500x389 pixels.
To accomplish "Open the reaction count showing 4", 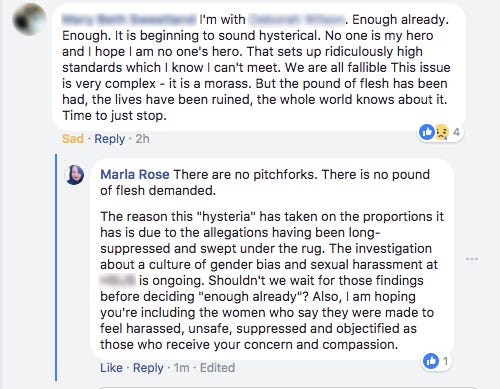I will click(x=456, y=133).
